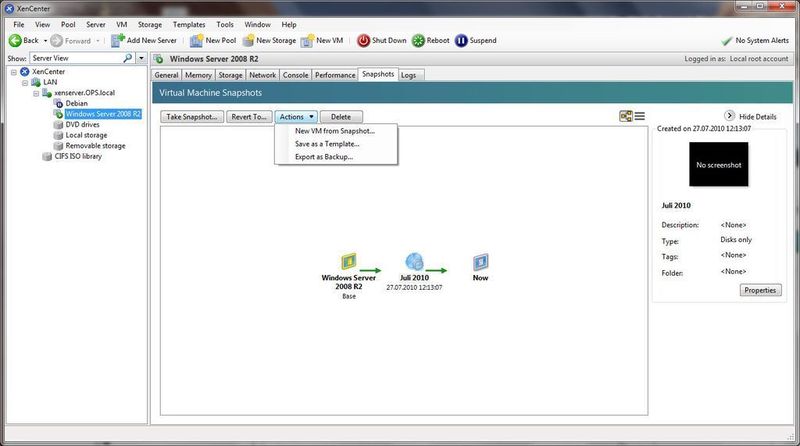Open the View menu
Screen dimensions: 800x446
(42, 24)
